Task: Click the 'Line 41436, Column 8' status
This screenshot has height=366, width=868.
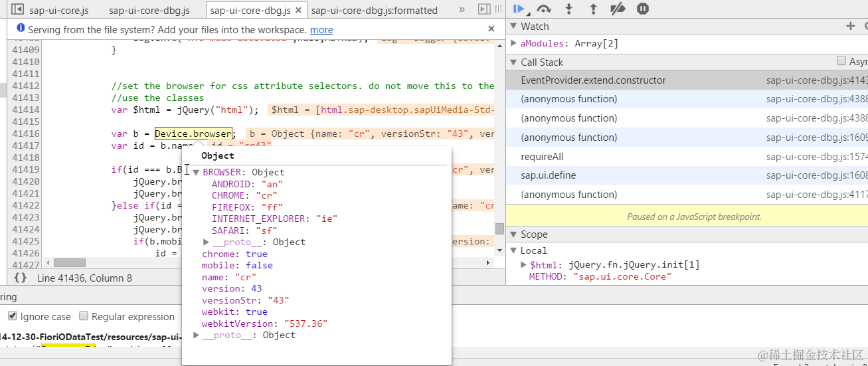Action: tap(84, 278)
